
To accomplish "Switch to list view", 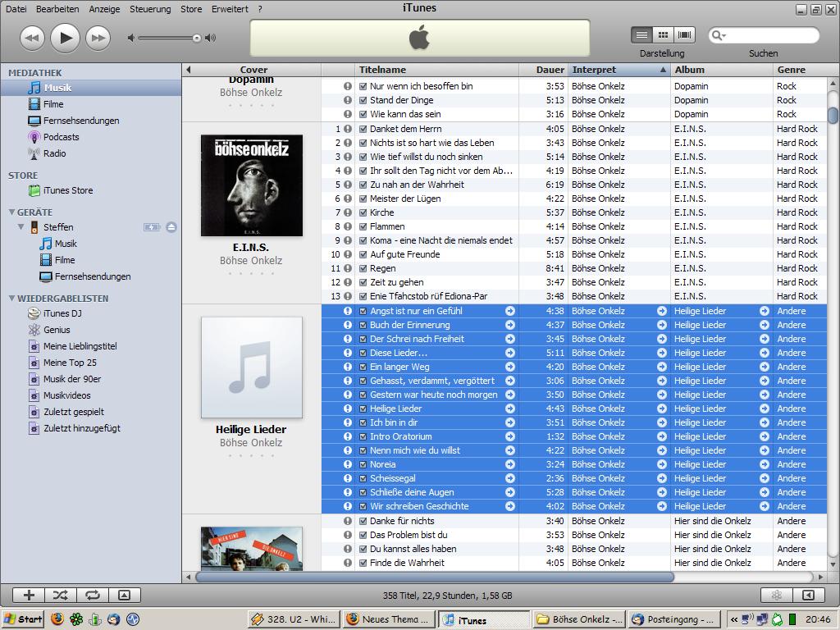I will (641, 35).
